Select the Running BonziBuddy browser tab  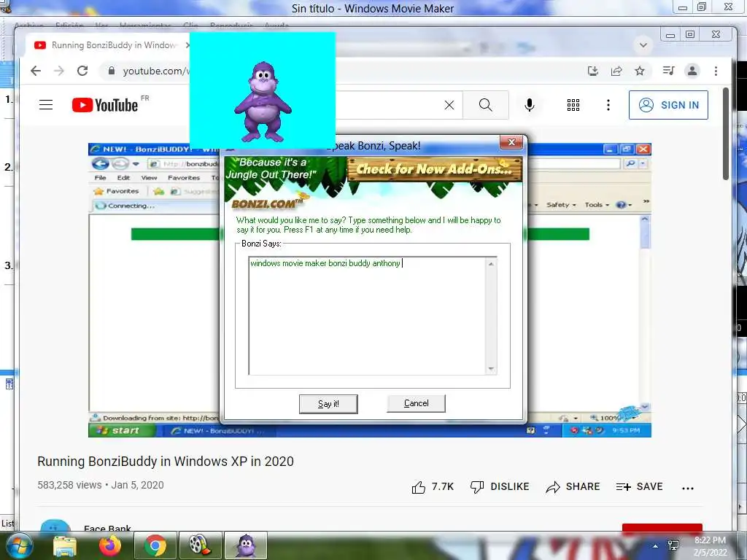pyautogui.click(x=109, y=45)
